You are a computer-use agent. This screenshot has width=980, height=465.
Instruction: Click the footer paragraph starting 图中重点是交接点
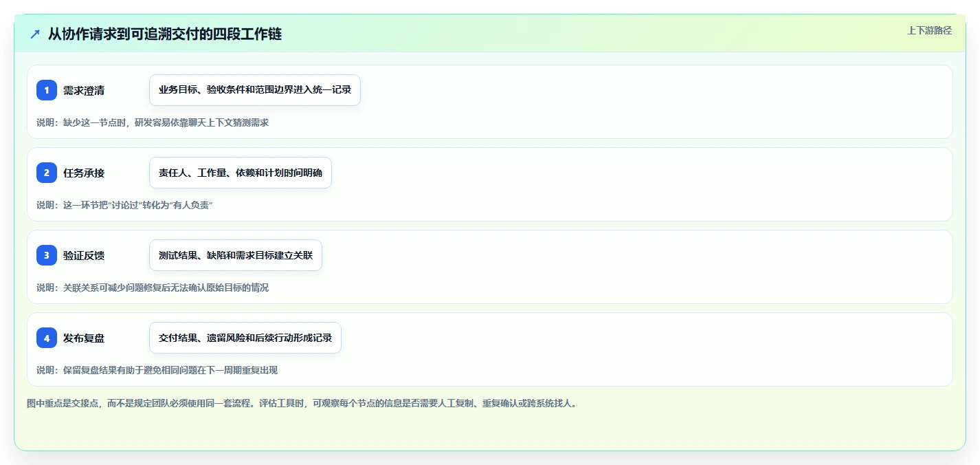(302, 403)
